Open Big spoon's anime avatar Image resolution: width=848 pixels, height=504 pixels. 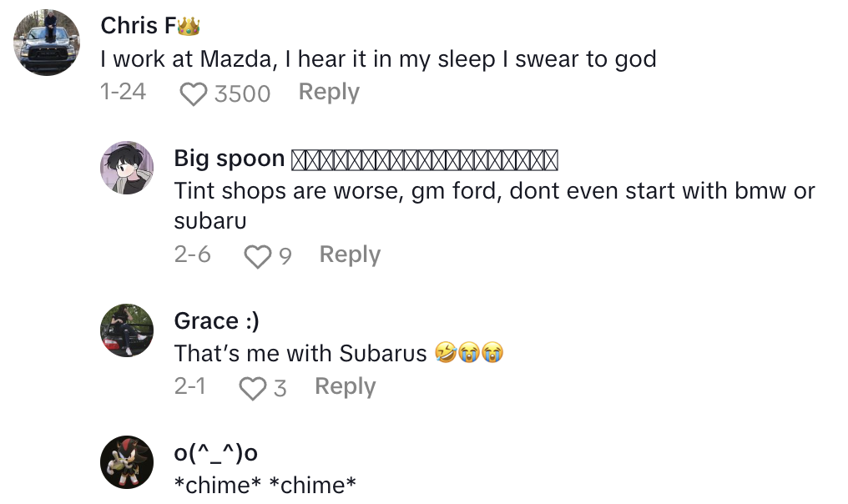[x=127, y=167]
